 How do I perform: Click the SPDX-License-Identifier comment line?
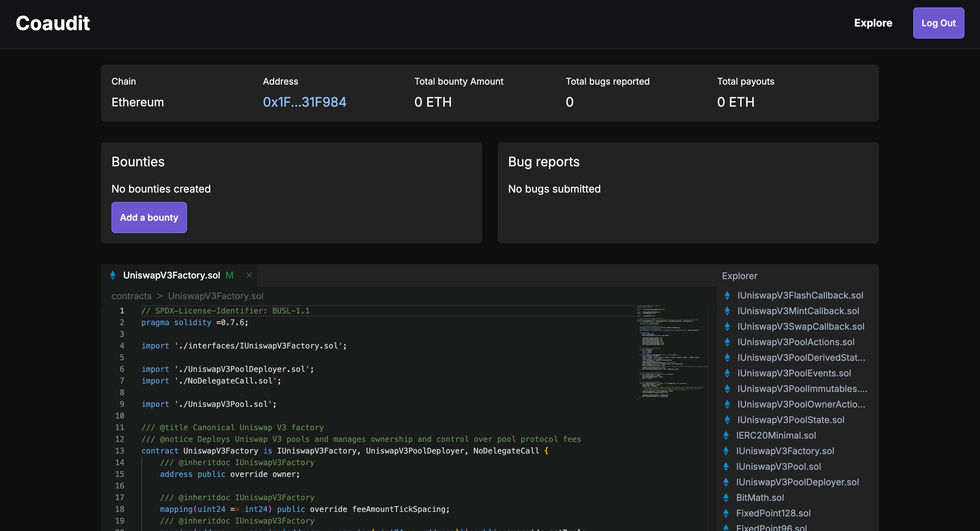coord(225,311)
